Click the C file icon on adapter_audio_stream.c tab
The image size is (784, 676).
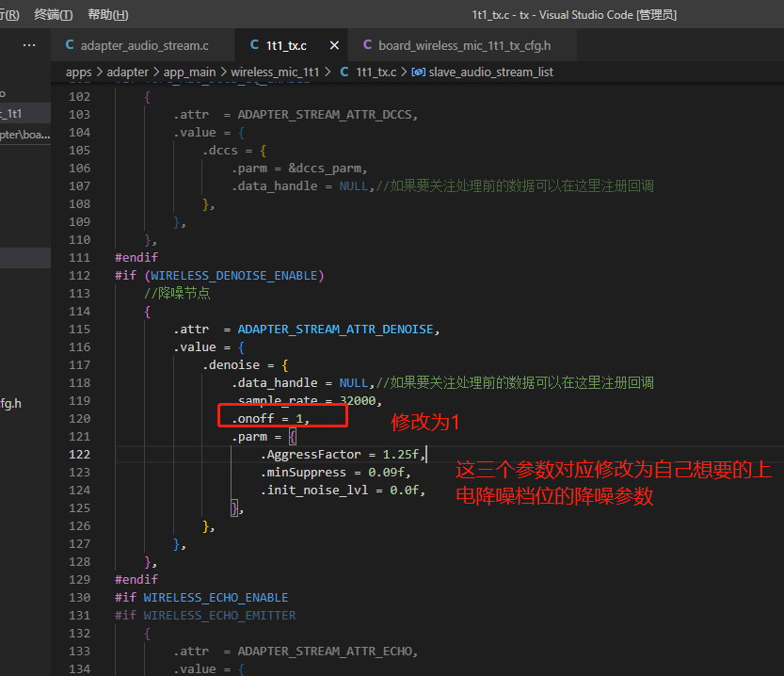[70, 45]
